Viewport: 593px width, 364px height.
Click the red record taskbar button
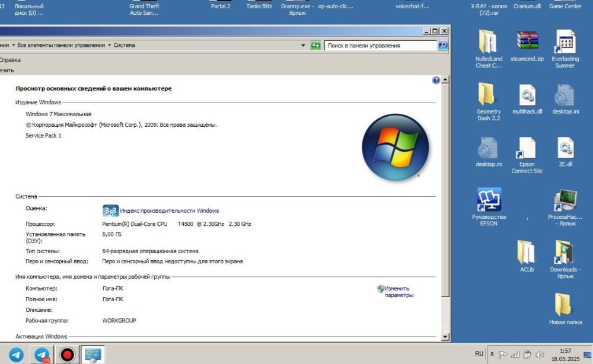click(67, 355)
